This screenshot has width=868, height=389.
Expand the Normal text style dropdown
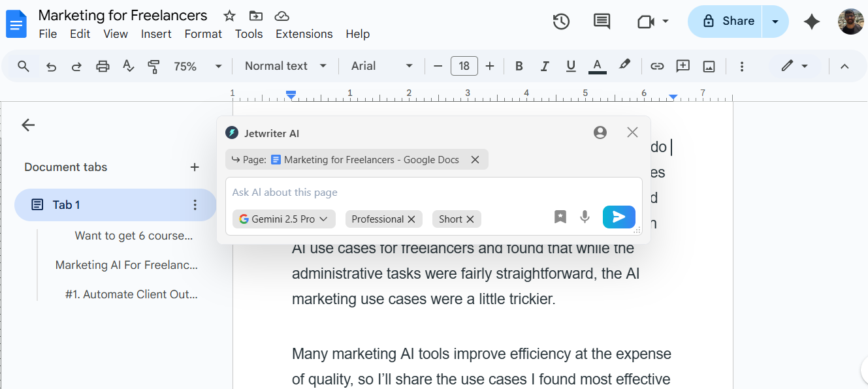click(285, 66)
